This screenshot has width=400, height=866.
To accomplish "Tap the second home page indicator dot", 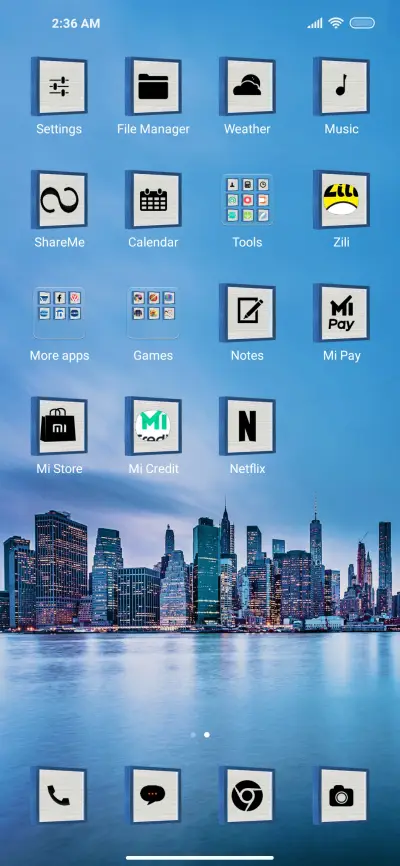I will pyautogui.click(x=207, y=735).
